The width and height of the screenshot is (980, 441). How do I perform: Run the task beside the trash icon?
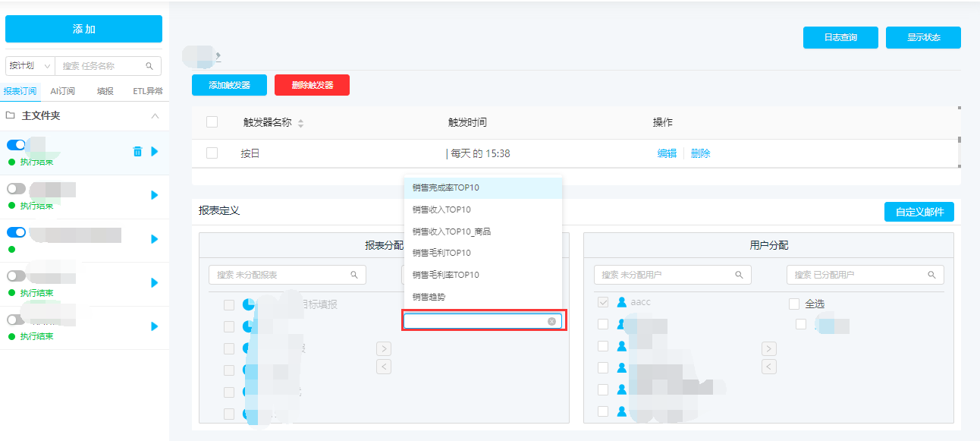155,152
